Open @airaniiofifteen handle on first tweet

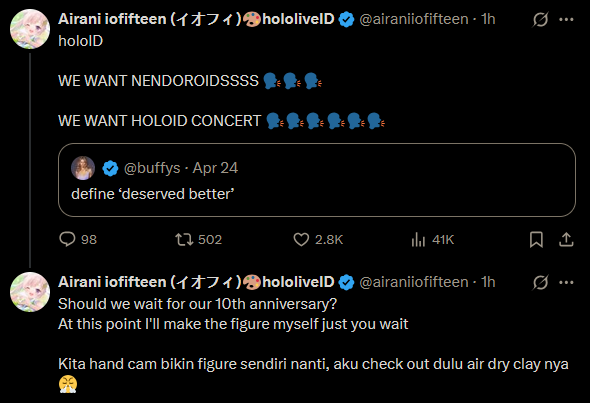[x=414, y=19]
